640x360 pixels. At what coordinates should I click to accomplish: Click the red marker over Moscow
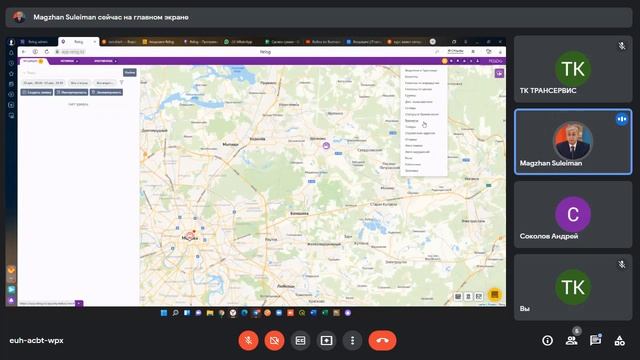[x=190, y=236]
